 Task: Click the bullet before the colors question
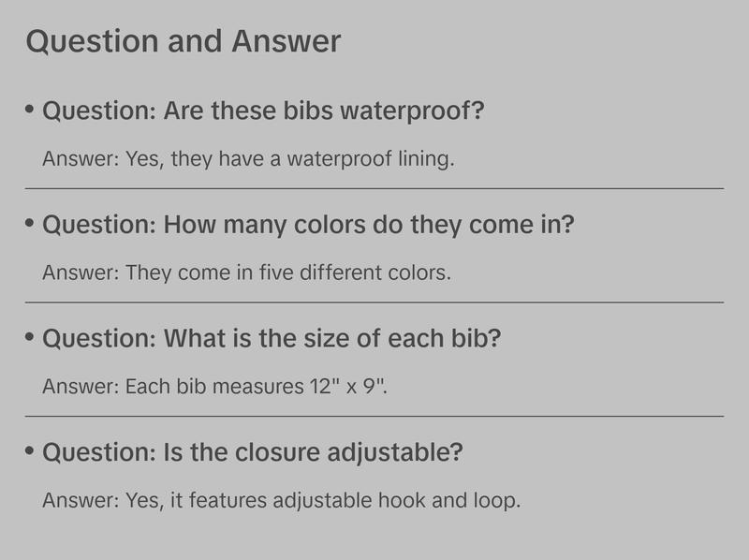(x=30, y=224)
